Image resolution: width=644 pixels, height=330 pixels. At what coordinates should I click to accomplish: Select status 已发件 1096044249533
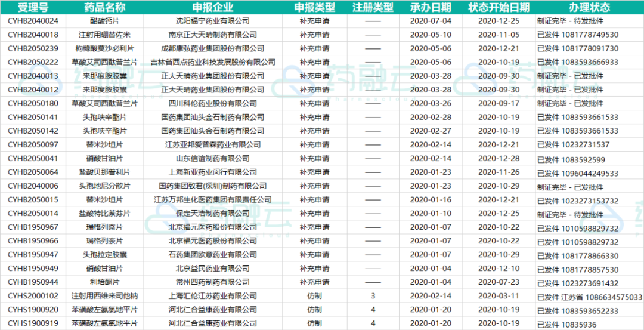[x=578, y=174]
